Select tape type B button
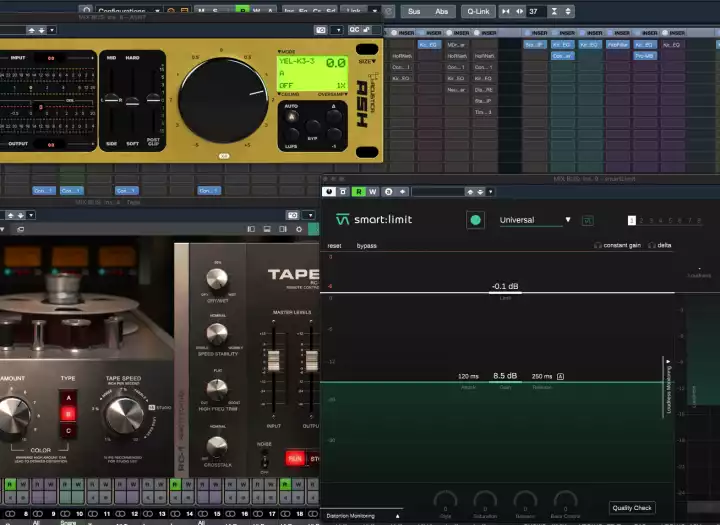The image size is (720, 525). click(68, 414)
